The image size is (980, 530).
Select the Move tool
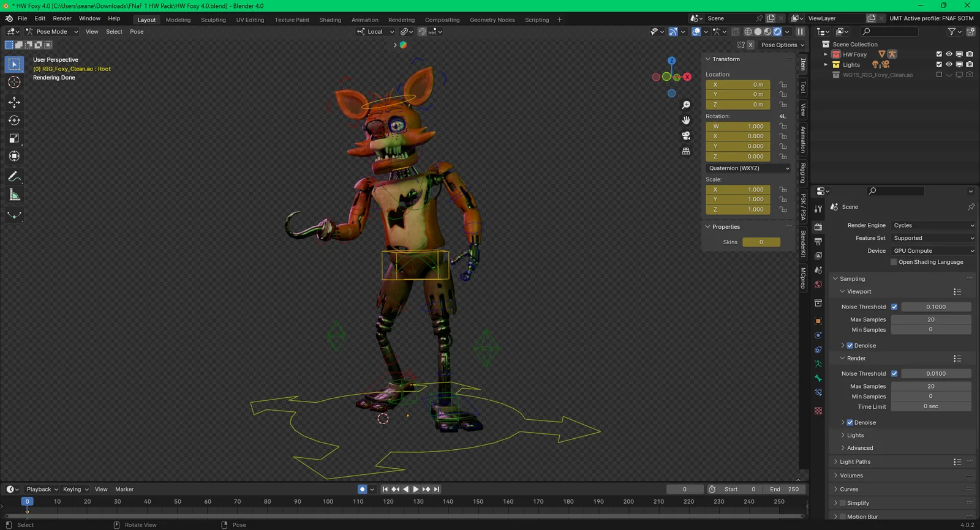click(x=14, y=102)
